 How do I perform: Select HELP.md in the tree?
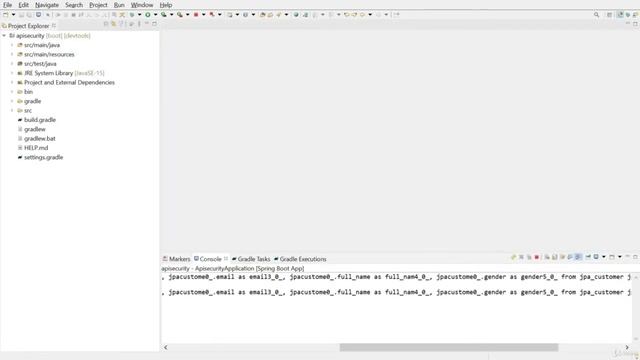coord(36,148)
